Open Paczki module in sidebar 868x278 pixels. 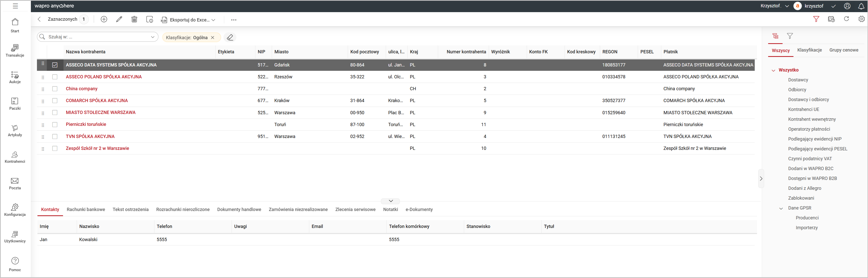click(15, 104)
